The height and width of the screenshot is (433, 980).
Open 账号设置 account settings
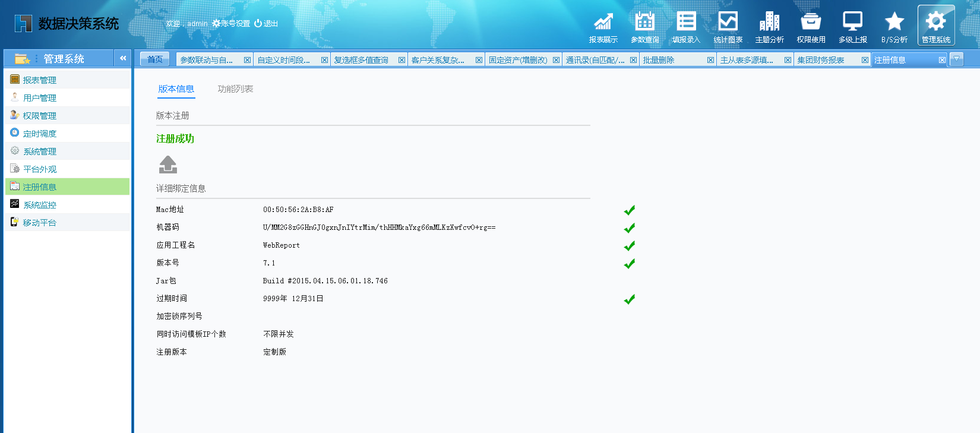231,24
